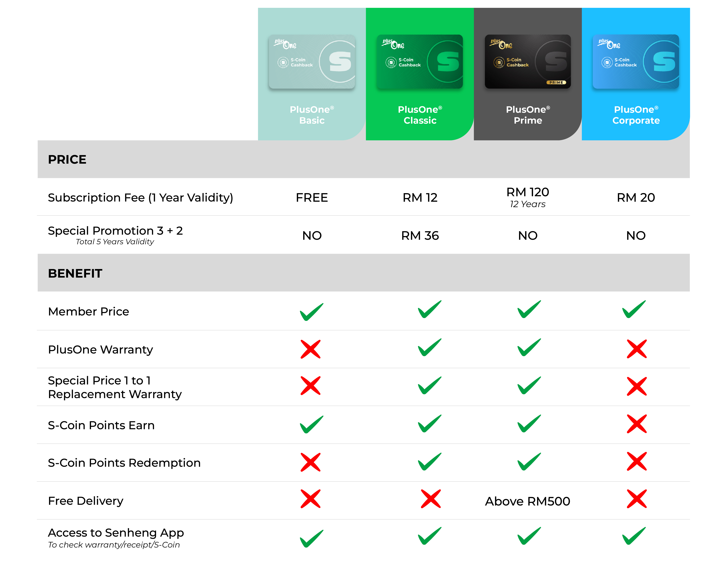Click Corporate's check for Access to Senheng App

coord(634,536)
